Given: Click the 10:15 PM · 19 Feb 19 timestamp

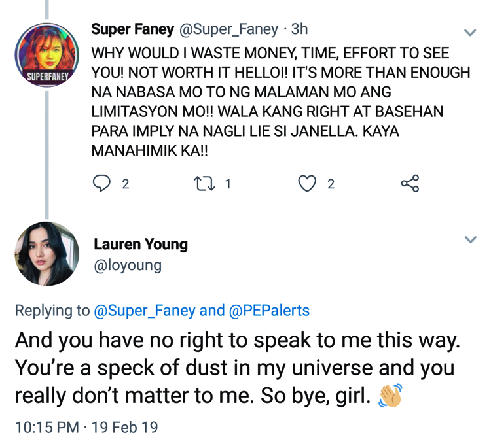Looking at the screenshot, I should click(86, 427).
